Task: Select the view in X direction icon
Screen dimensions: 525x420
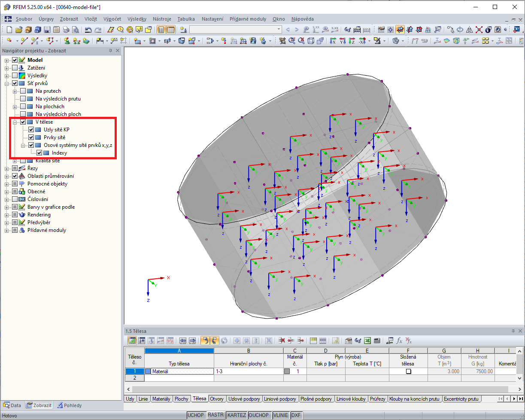Action: coord(333,41)
